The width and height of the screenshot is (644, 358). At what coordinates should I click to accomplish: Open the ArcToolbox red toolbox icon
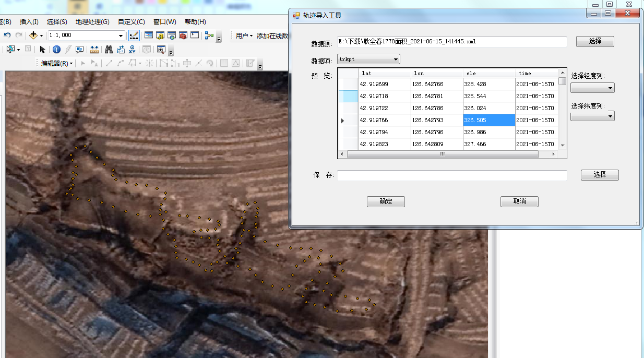[183, 35]
